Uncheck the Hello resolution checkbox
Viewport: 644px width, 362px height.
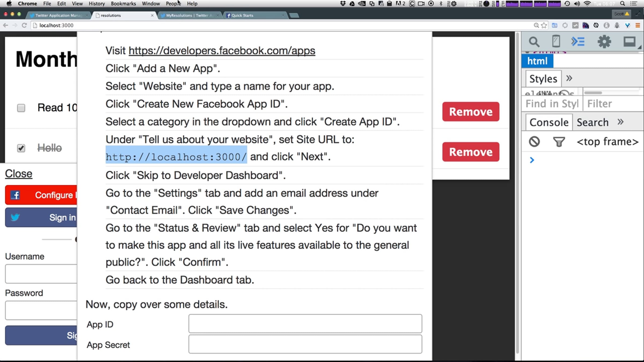coord(21,148)
